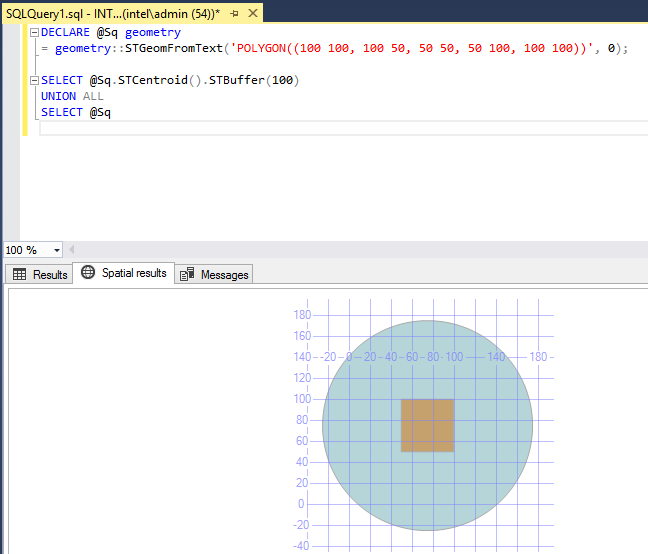Collapse the SELECT statement block

35,80
